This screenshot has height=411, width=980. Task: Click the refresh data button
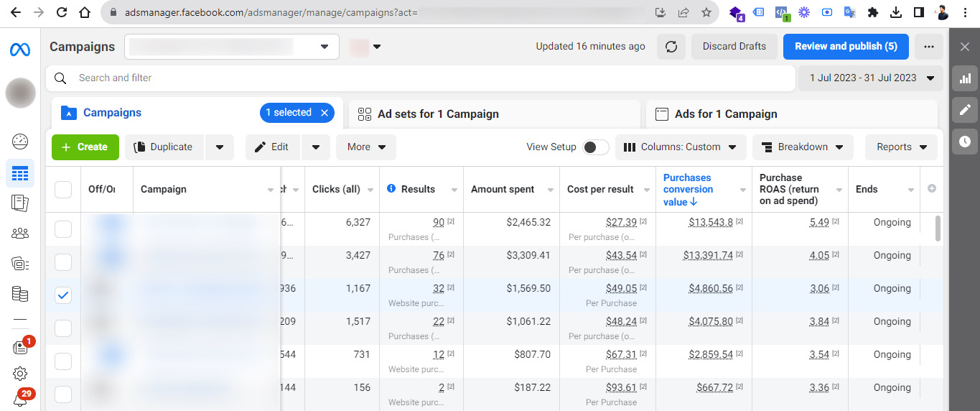click(671, 47)
